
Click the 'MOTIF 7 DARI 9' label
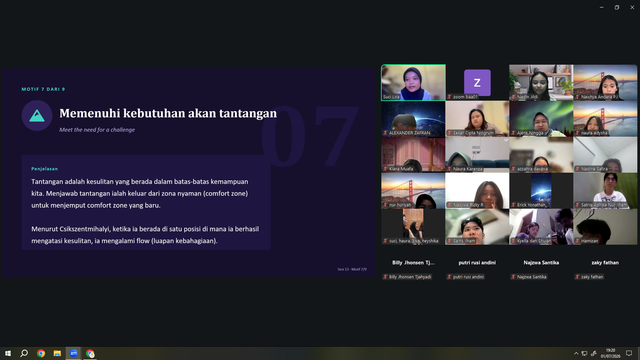pos(43,89)
